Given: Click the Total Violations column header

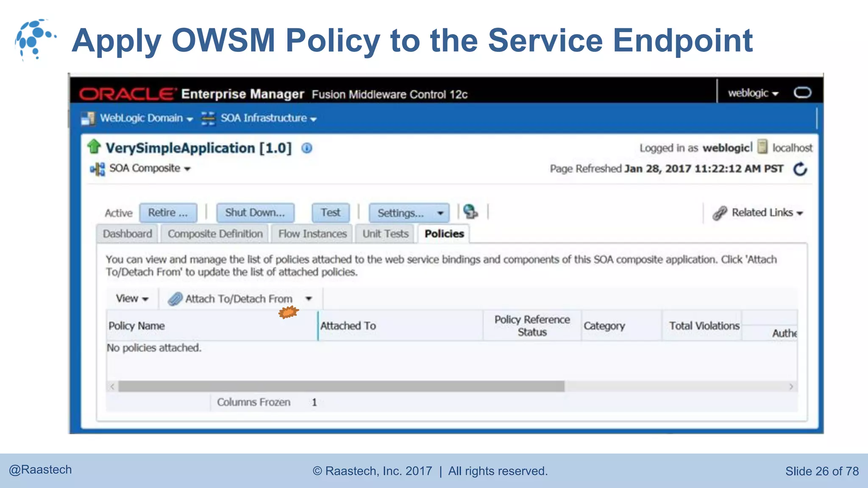Looking at the screenshot, I should (702, 325).
